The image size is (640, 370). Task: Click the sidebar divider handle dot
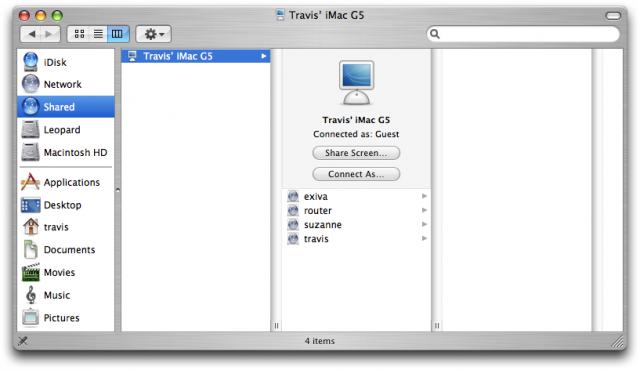118,190
